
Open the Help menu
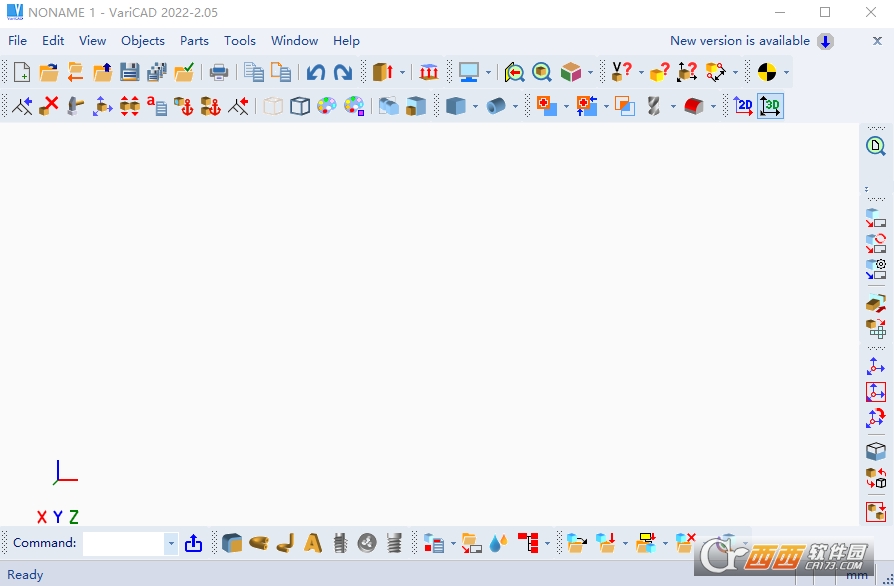click(x=346, y=41)
